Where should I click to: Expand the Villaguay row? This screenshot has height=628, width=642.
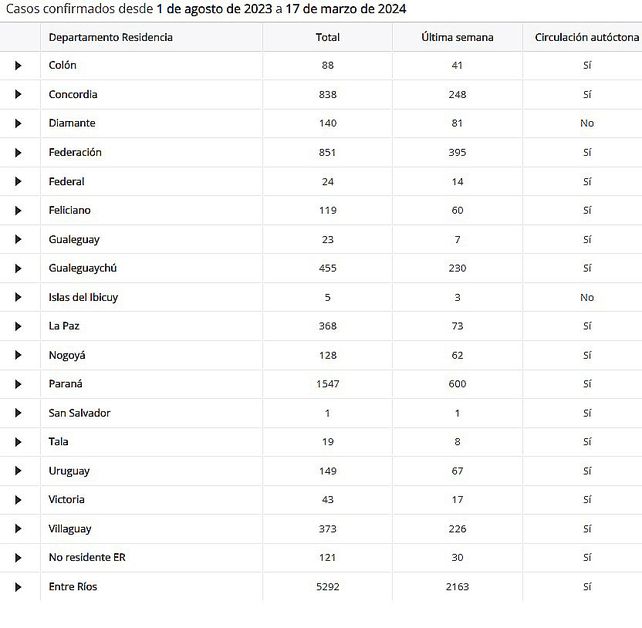tap(18, 529)
